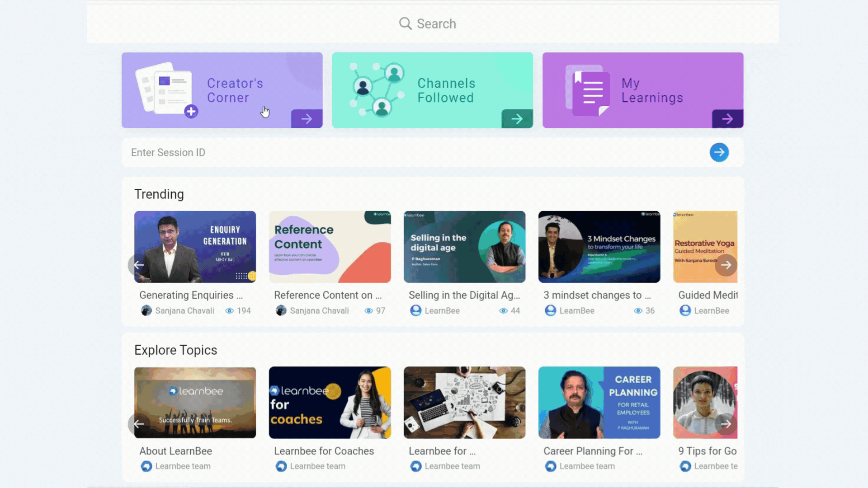Click the Learnbee for Coaches title
The width and height of the screenshot is (868, 488).
pos(324,451)
